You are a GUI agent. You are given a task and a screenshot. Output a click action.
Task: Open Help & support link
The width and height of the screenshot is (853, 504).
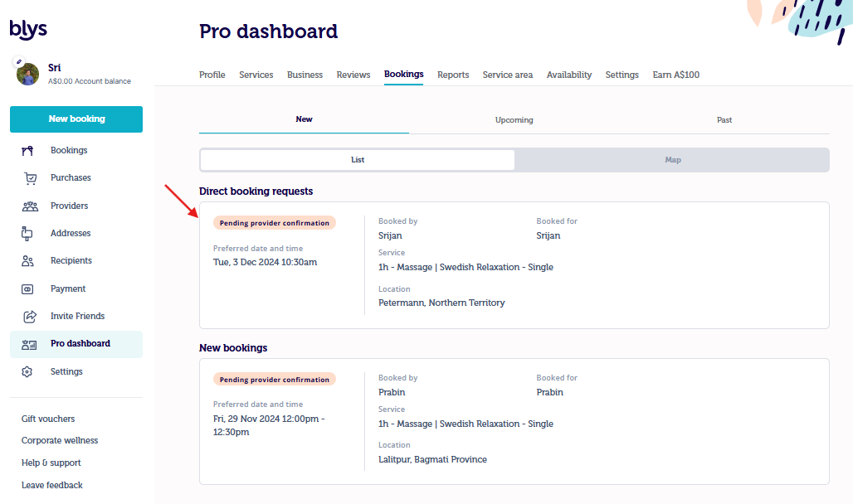coord(51,463)
